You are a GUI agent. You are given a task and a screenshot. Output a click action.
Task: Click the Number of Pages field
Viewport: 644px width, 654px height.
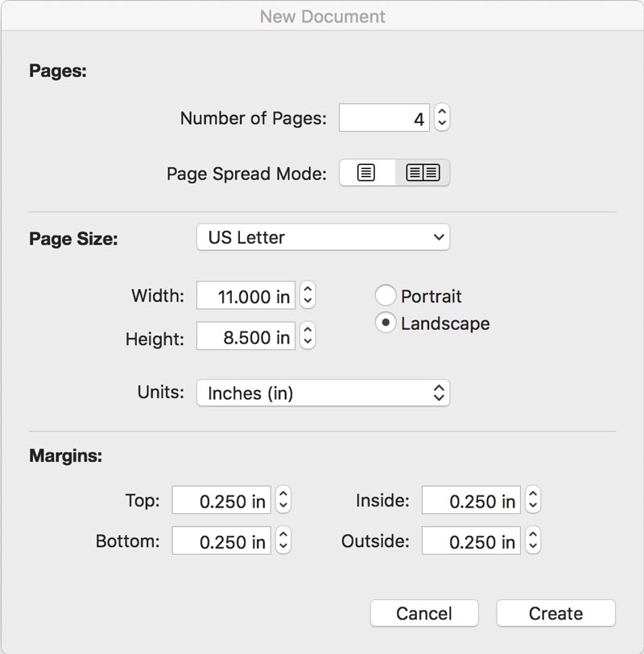[385, 118]
